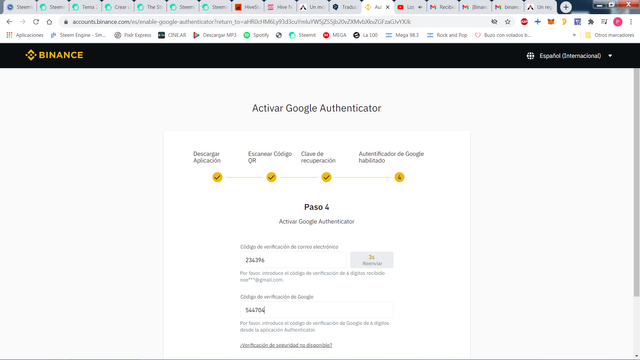Image resolution: width=640 pixels, height=360 pixels.
Task: Click the Google verification code field
Action: click(317, 310)
